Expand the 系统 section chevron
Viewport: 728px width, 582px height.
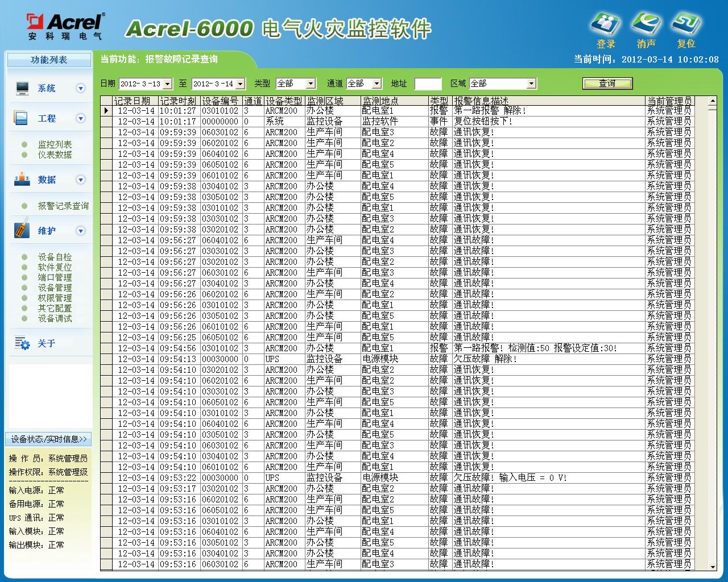(81, 88)
